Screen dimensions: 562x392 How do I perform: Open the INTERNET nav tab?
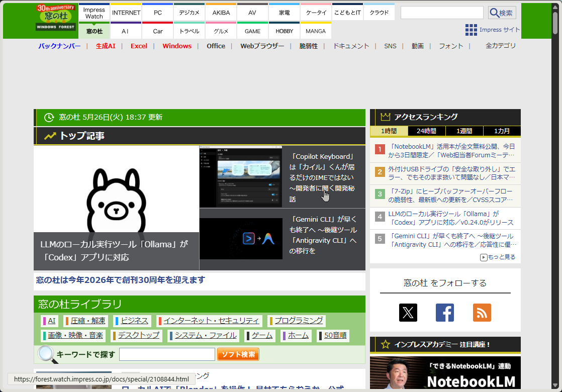click(x=126, y=13)
